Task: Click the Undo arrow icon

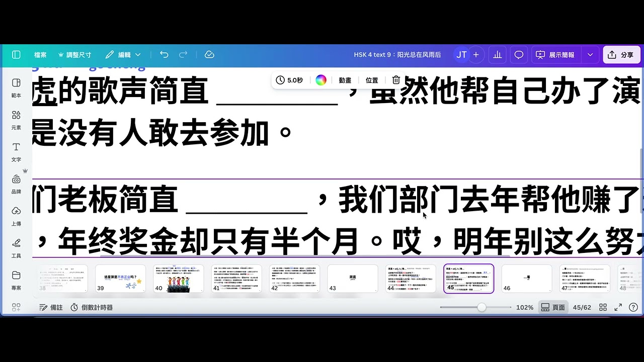Action: pos(164,54)
